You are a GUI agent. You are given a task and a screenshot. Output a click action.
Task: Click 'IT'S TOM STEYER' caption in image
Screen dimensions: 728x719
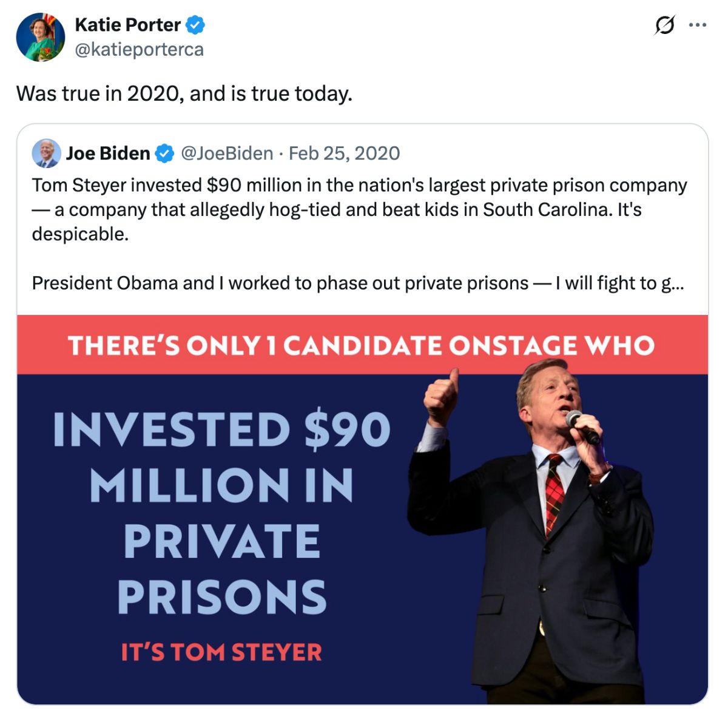tap(222, 653)
